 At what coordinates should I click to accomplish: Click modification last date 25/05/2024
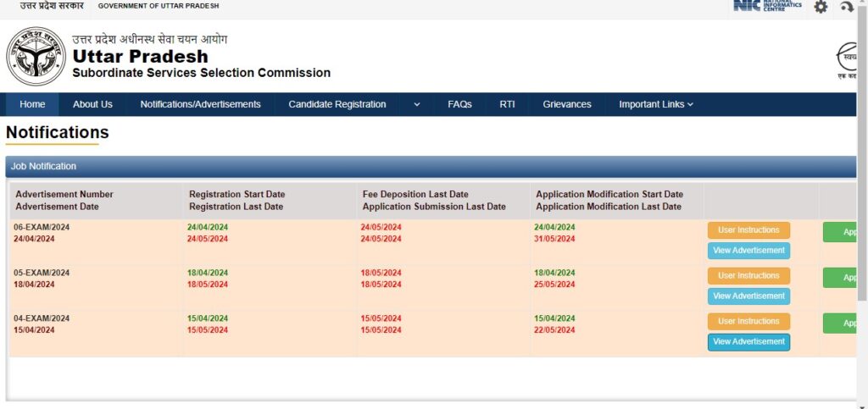click(x=554, y=285)
